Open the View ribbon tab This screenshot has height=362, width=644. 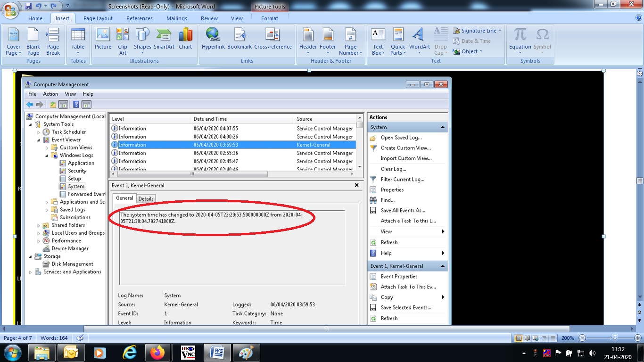(237, 18)
